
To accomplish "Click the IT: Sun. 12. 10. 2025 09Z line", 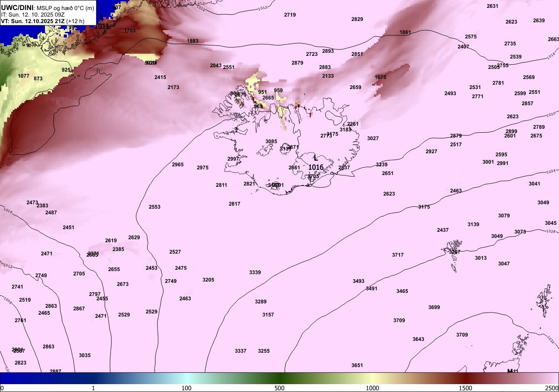I will coord(33,14).
